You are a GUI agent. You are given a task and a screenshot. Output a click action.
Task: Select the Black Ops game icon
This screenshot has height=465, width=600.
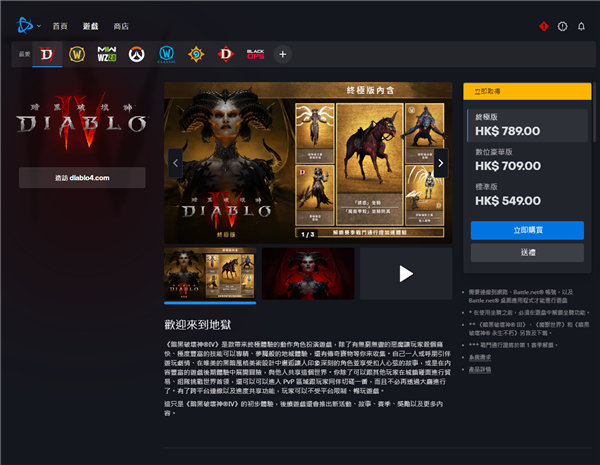pos(255,53)
